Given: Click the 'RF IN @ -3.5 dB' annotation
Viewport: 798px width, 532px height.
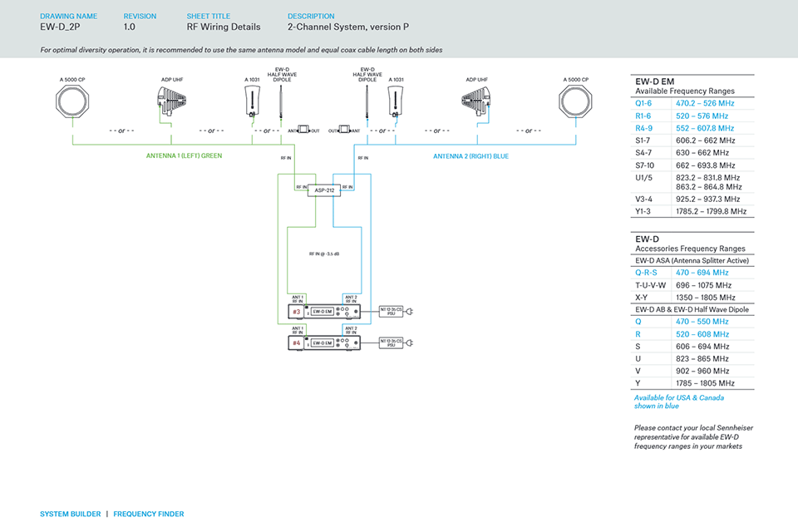Looking at the screenshot, I should pyautogui.click(x=324, y=254).
